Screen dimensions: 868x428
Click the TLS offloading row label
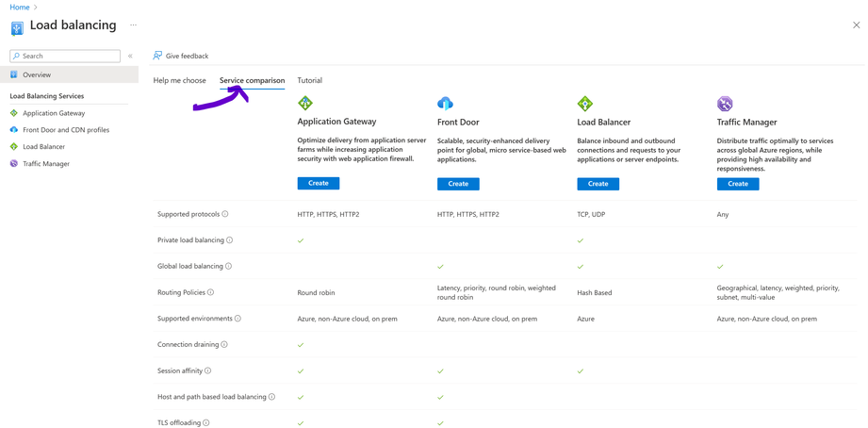pos(179,423)
